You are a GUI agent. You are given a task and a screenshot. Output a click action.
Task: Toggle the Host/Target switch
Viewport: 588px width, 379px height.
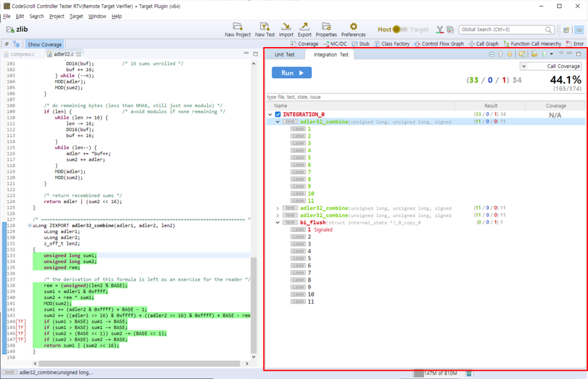[402, 29]
